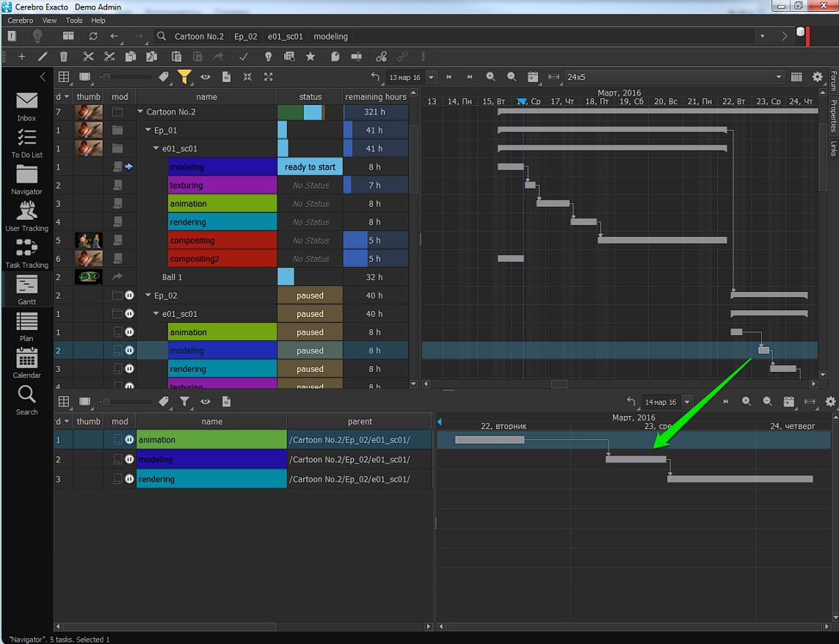839x644 pixels.
Task: Toggle the yellow filter in upper panel
Action: point(184,77)
